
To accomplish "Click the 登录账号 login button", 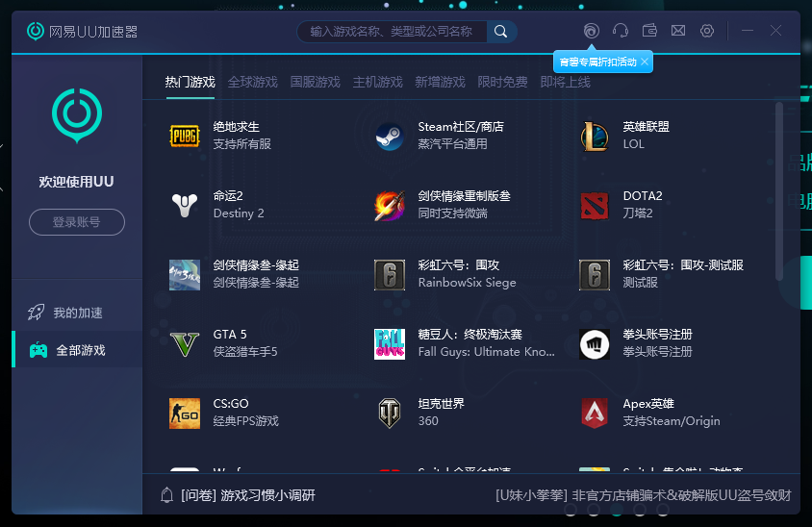I will 77,222.
